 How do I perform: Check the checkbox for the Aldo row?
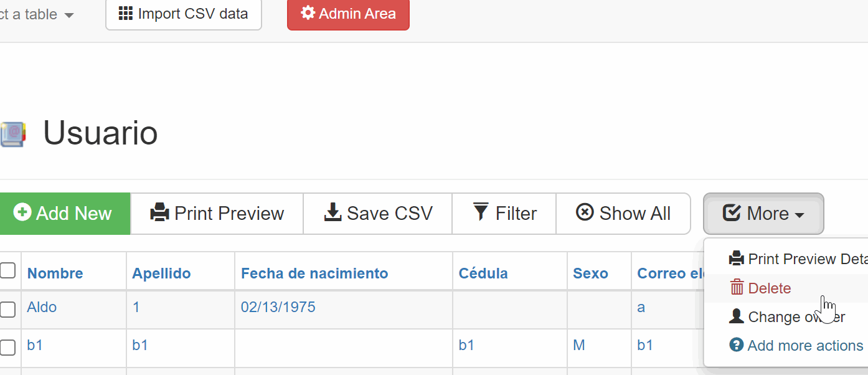[7, 310]
